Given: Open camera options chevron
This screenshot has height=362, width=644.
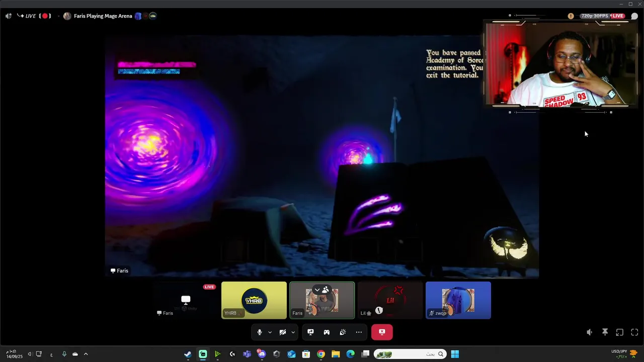Looking at the screenshot, I should (293, 332).
